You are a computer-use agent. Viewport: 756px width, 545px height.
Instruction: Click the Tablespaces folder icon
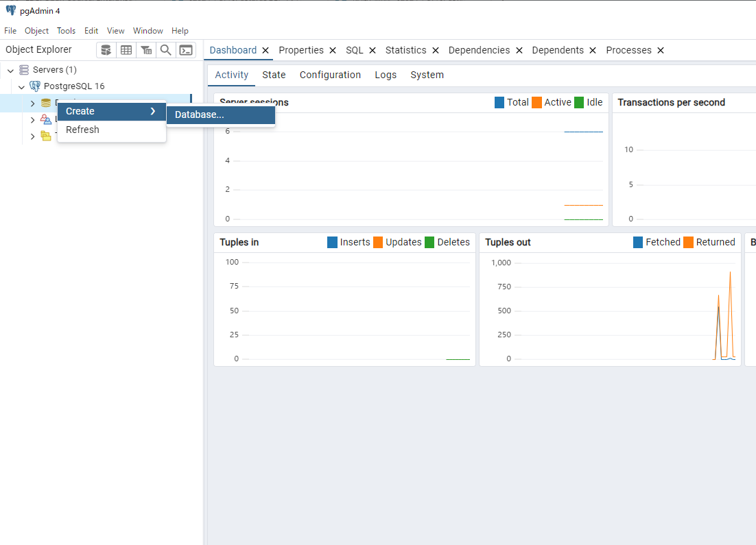pyautogui.click(x=46, y=136)
